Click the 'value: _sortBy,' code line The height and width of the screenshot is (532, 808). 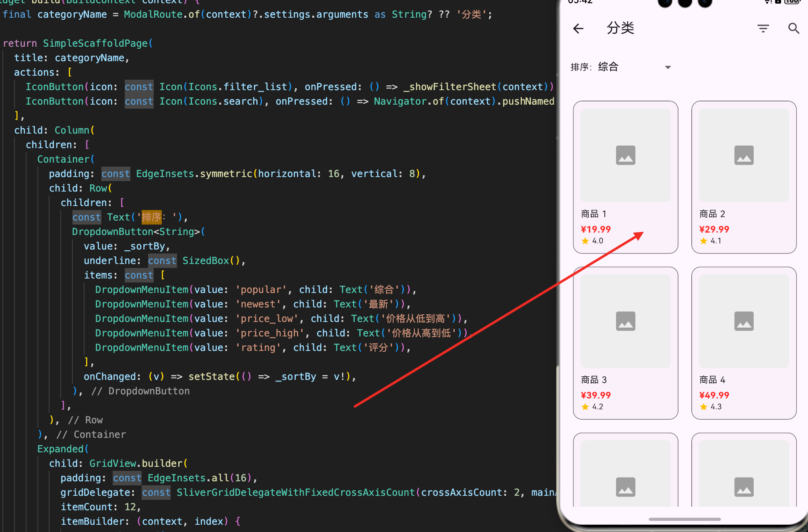coord(127,246)
